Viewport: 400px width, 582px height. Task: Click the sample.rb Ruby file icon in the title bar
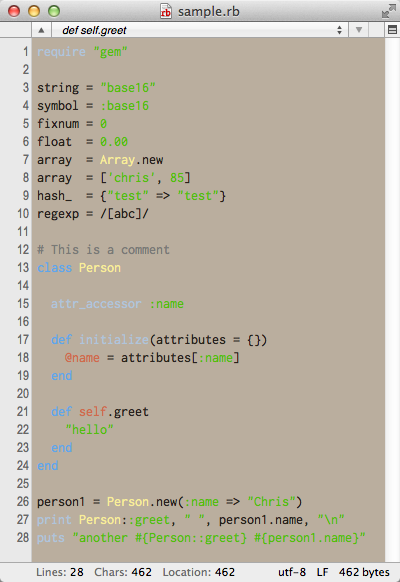[165, 11]
